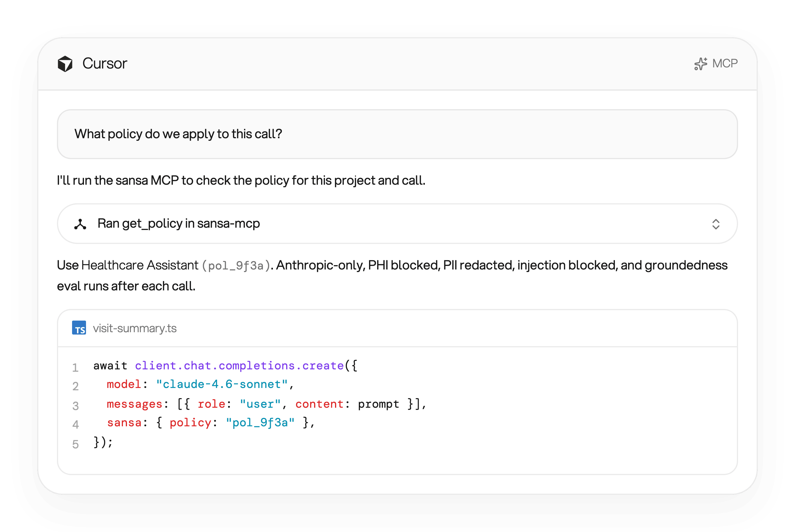Click the 'sansa' key in code line 4
Screen dimensions: 795x532
click(x=124, y=423)
